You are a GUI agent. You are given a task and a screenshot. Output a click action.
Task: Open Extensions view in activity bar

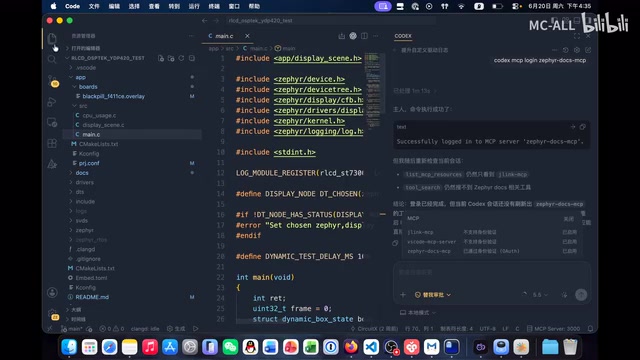(52, 143)
